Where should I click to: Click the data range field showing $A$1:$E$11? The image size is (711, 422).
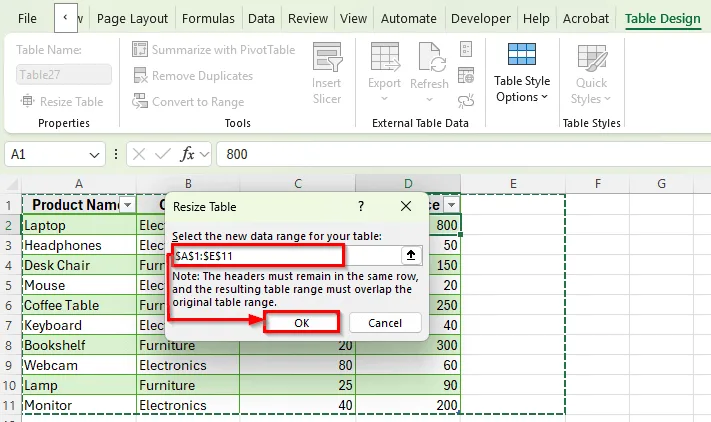(x=287, y=256)
